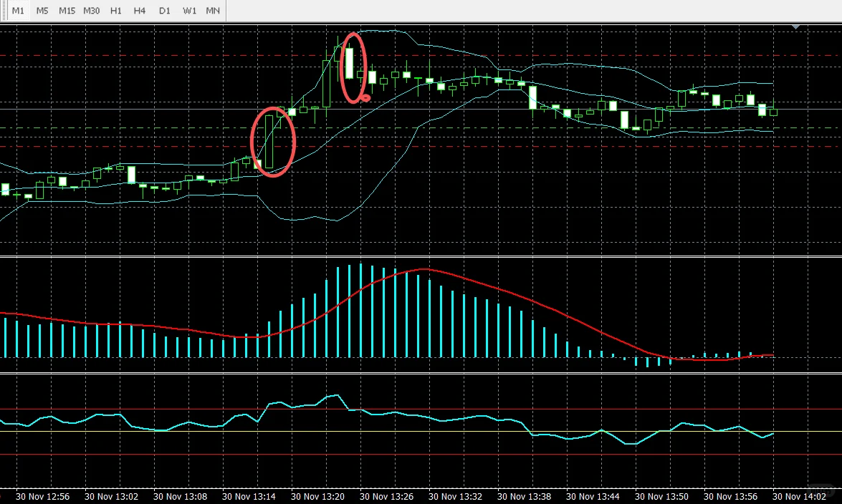The height and width of the screenshot is (504, 842).
Task: Change chart to D1 daily timeframe
Action: (164, 11)
